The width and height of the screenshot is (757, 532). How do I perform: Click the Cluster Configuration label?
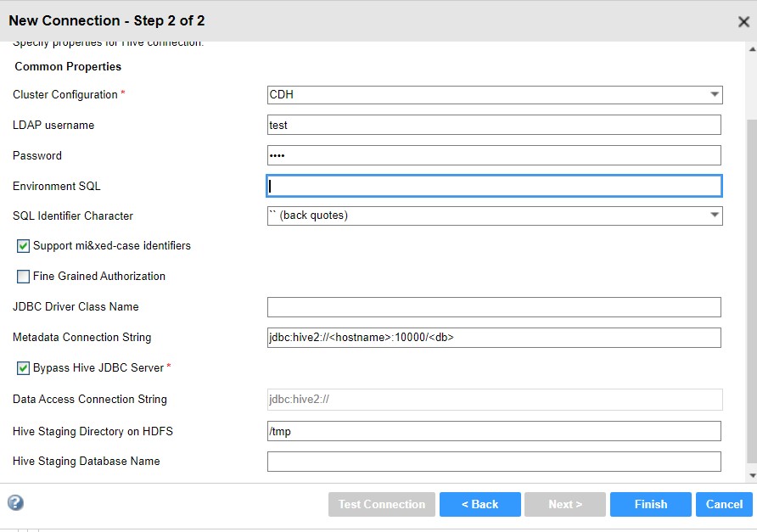65,95
